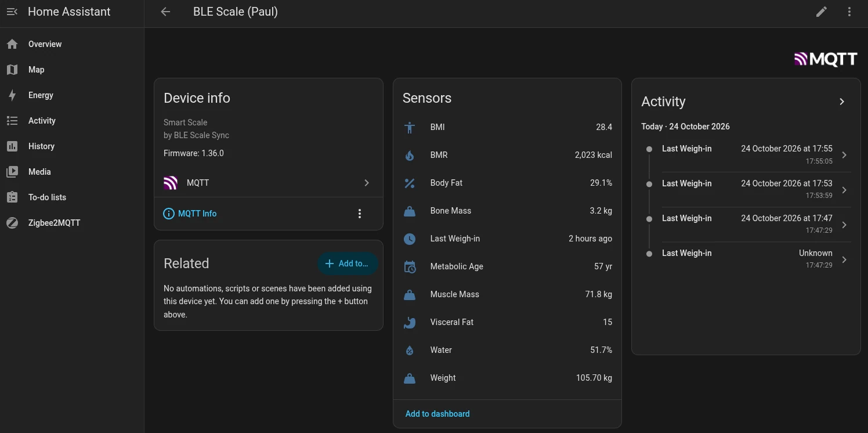Image resolution: width=868 pixels, height=433 pixels.
Task: Select Water value 51.7%
Action: click(601, 350)
